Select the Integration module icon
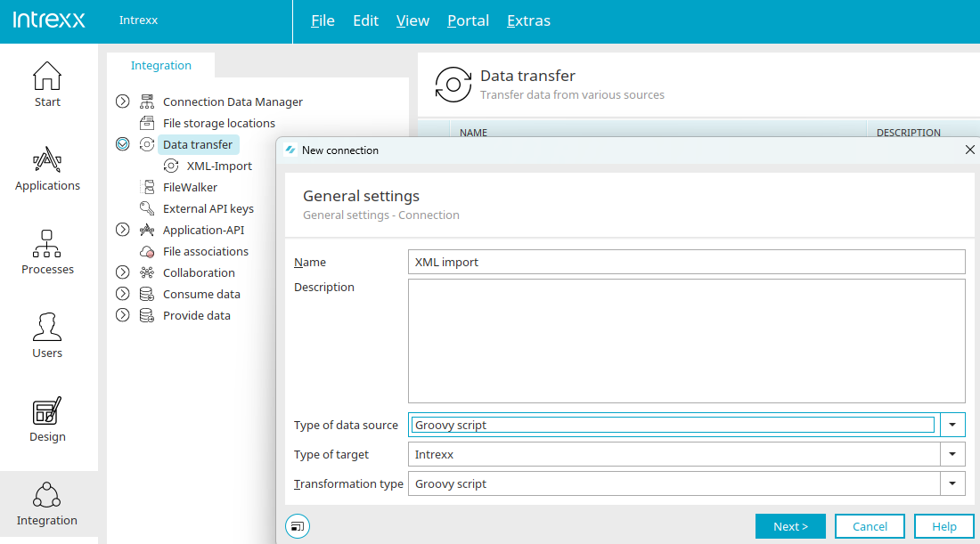 47,496
